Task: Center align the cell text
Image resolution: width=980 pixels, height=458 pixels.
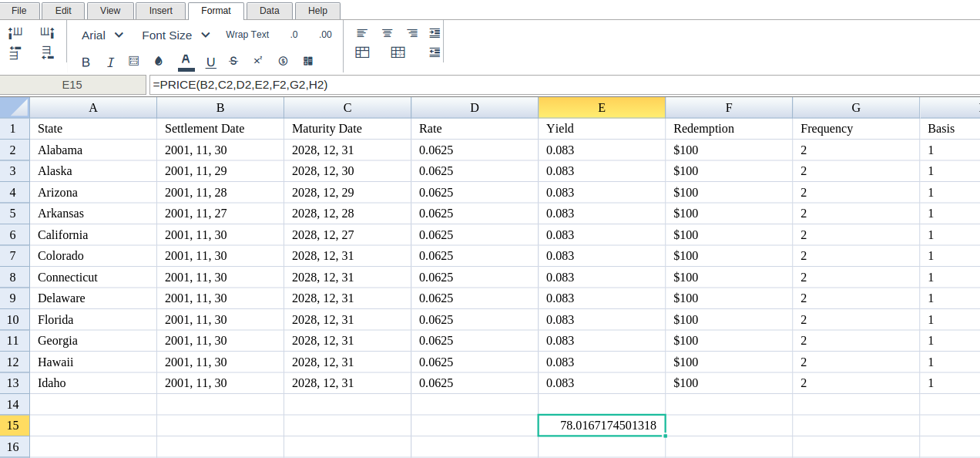Action: (x=387, y=33)
